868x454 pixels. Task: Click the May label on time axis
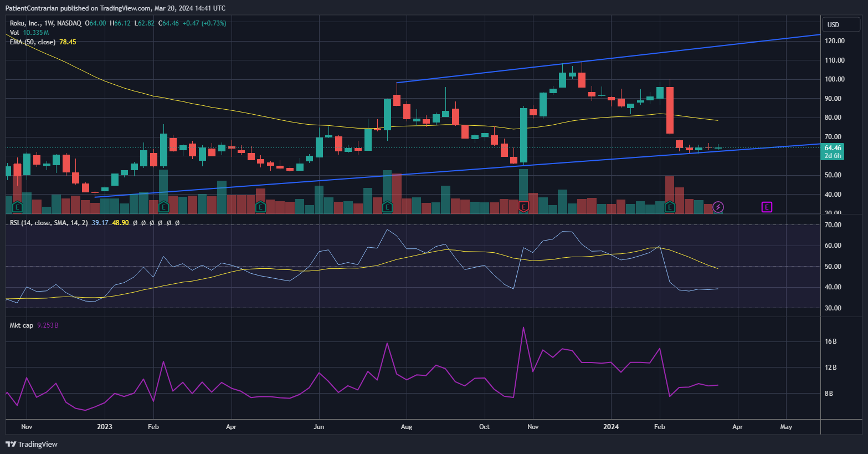786,427
